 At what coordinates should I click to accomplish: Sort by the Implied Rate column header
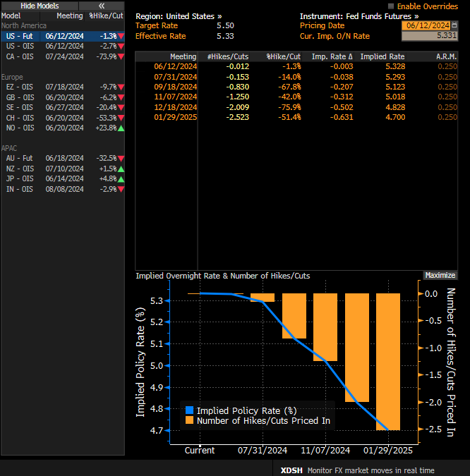tap(382, 56)
